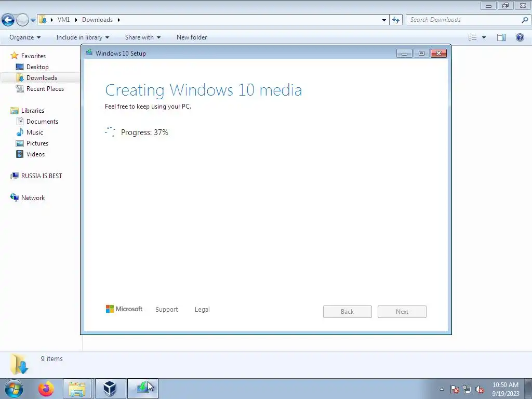Screen dimensions: 532x399
Task: Click the Explorer forward navigation arrow
Action: click(22, 20)
